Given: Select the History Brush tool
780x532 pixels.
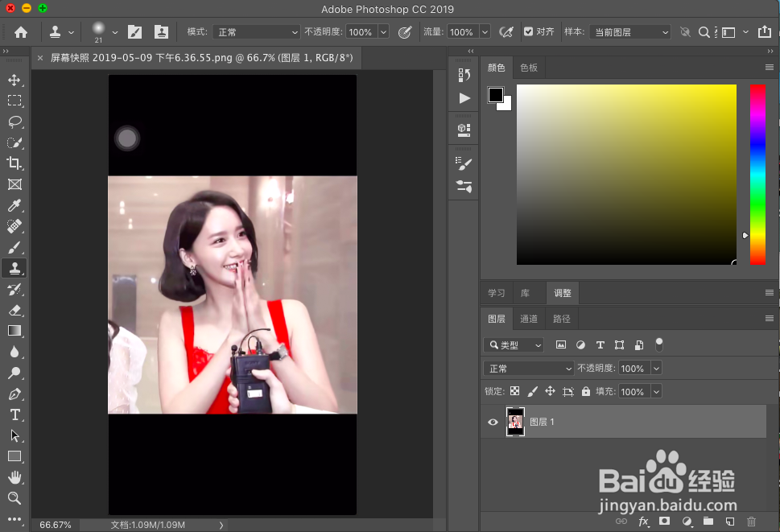Looking at the screenshot, I should point(14,290).
